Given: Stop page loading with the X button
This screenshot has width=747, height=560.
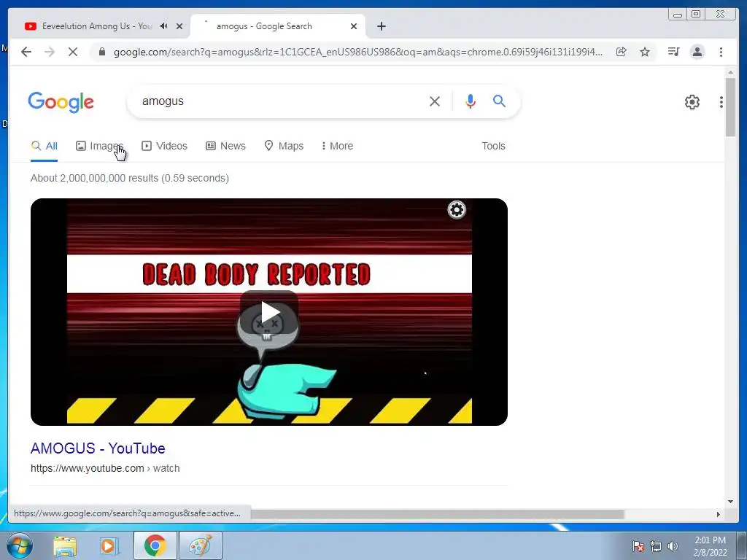Looking at the screenshot, I should point(73,52).
